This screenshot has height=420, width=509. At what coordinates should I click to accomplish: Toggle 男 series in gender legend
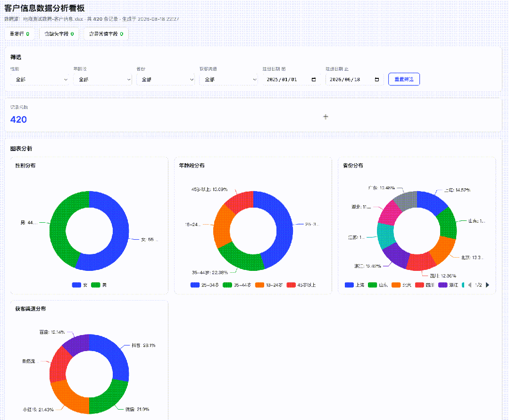click(99, 285)
